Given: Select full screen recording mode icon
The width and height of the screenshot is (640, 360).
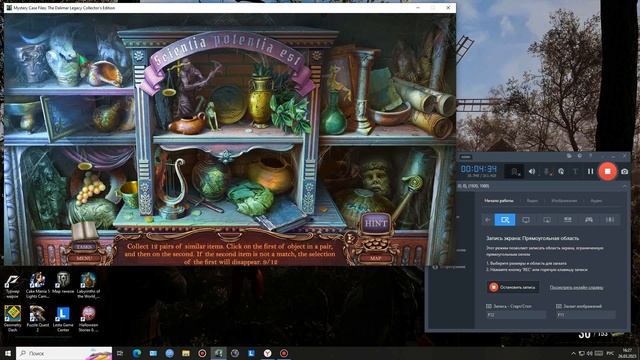Looking at the screenshot, I should tap(526, 220).
